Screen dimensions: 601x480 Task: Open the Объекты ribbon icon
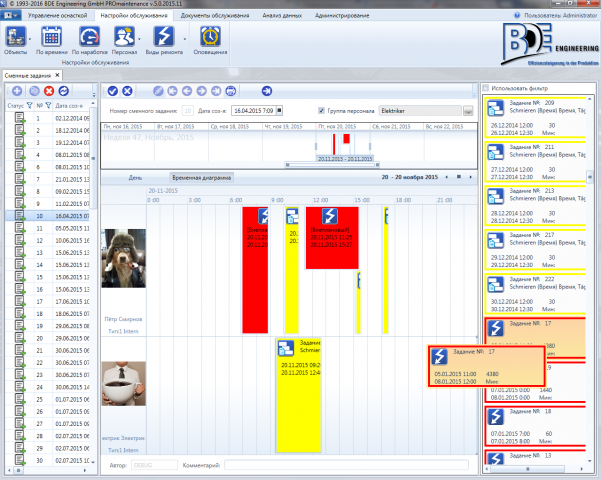click(15, 37)
